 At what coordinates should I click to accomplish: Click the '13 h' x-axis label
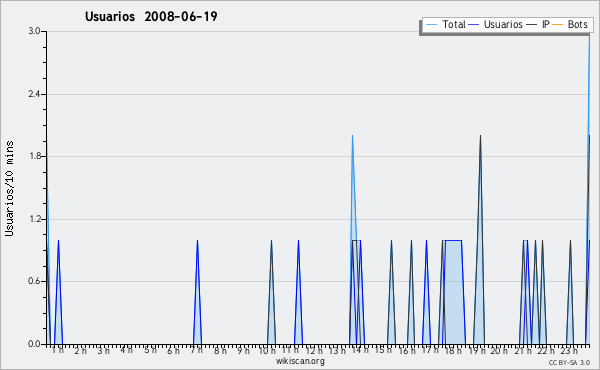[x=337, y=350]
